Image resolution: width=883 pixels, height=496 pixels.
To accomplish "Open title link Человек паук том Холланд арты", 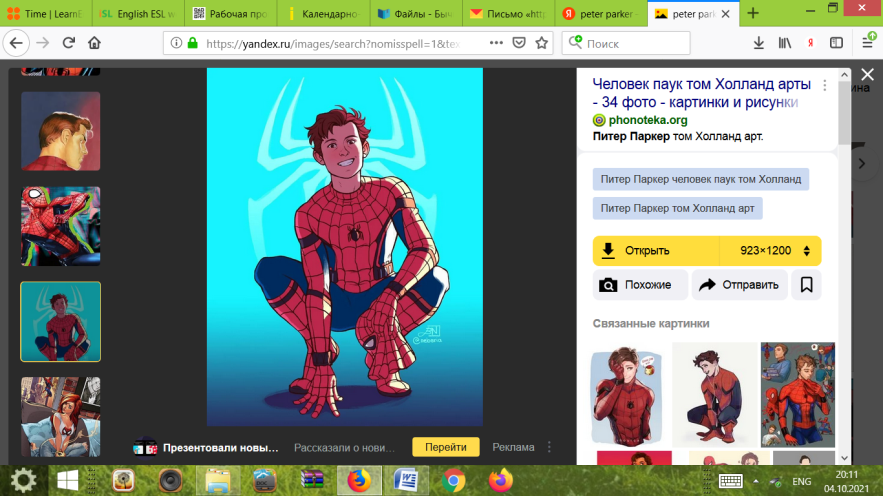I will [702, 93].
